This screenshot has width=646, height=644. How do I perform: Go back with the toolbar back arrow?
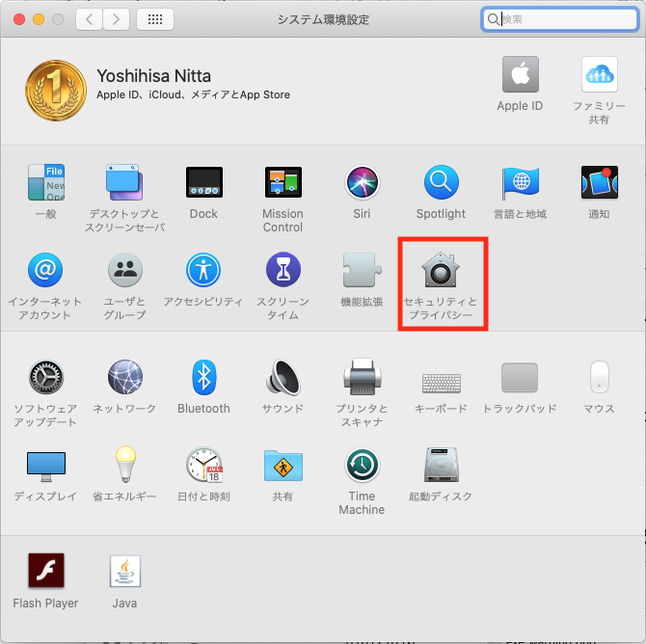[89, 19]
